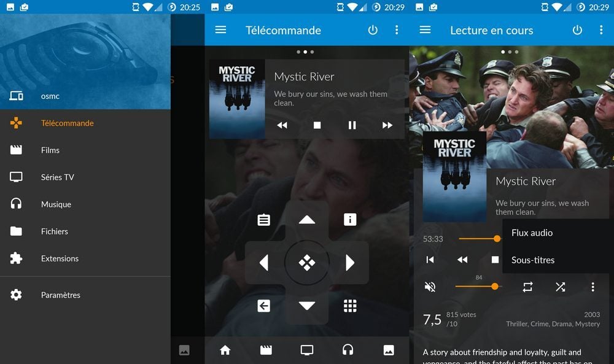Select Sous-titres from popup menu

coord(558,260)
